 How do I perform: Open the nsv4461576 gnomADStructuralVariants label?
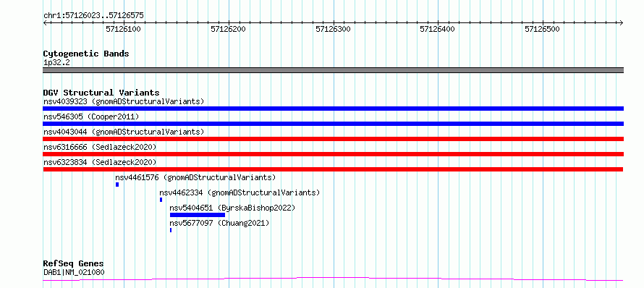[195, 177]
